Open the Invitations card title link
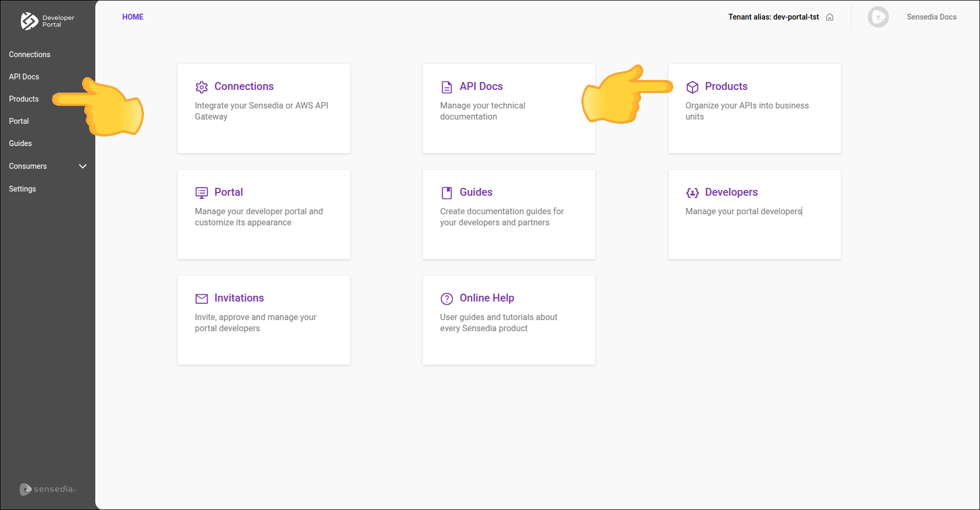The image size is (980, 510). 239,298
